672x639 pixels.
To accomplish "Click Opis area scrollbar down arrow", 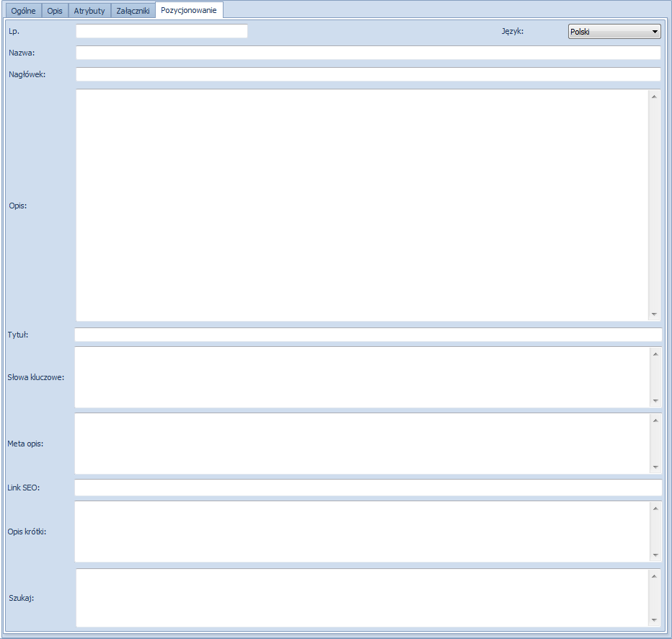I will (654, 314).
